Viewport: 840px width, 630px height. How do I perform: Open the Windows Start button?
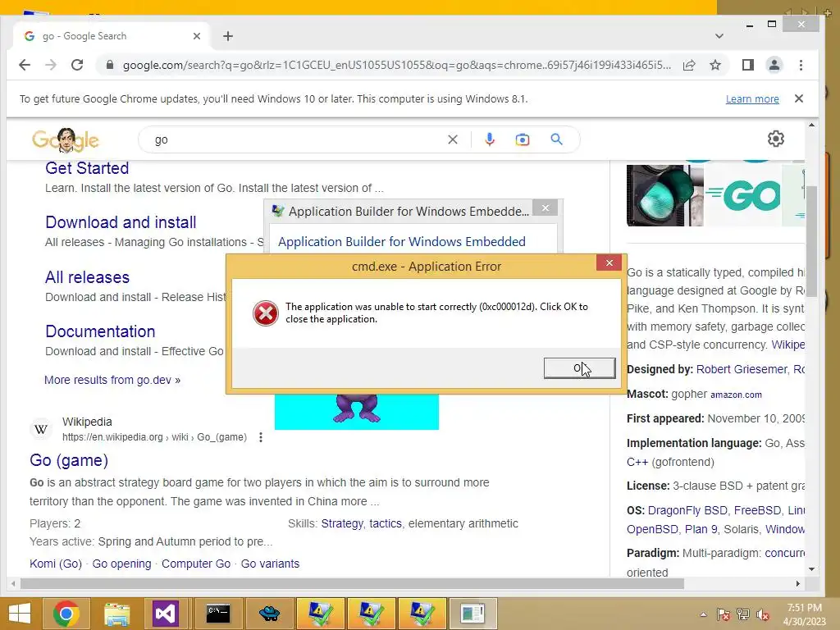pyautogui.click(x=20, y=614)
